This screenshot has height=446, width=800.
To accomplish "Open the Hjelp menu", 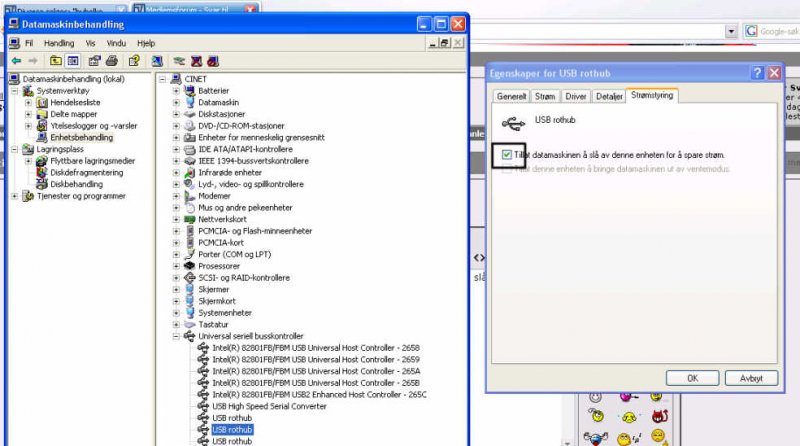I will click(146, 43).
